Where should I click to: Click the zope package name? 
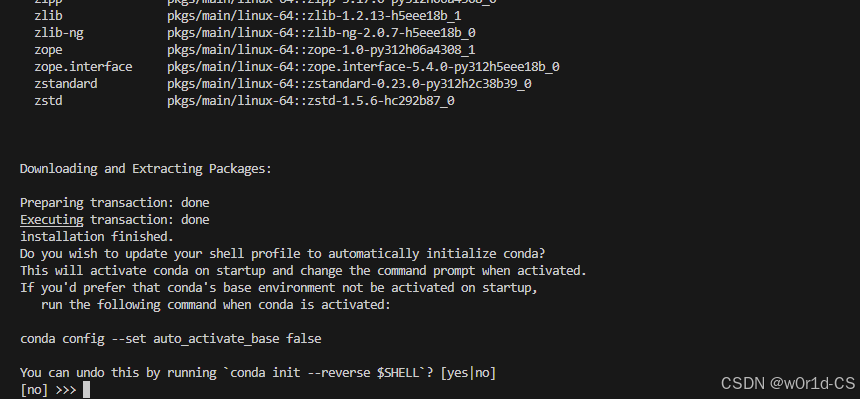[x=48, y=50]
